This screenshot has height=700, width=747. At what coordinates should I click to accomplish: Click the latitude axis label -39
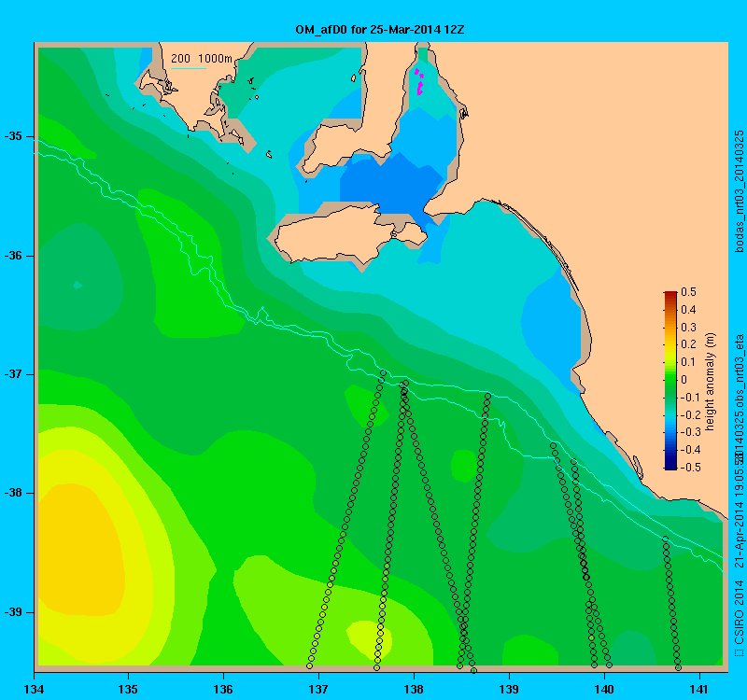coord(13,612)
